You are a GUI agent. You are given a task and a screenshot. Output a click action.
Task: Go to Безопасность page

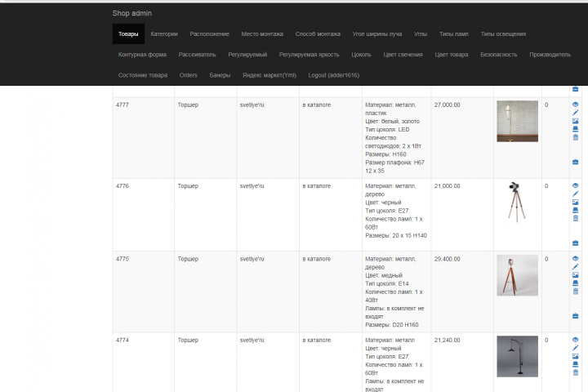tap(499, 55)
